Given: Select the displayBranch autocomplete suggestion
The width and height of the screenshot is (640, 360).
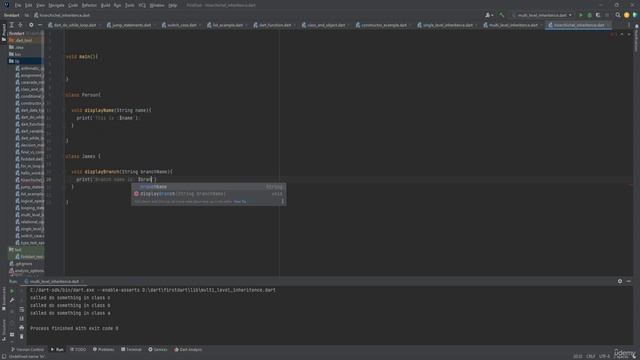Looking at the screenshot, I should click(x=209, y=194).
